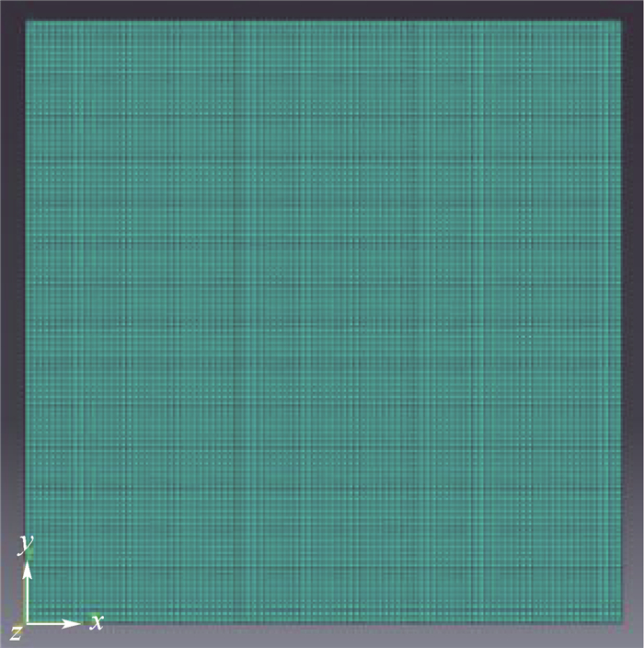Pick the center of the green mesh
The image size is (644, 648).
[x=323, y=322]
